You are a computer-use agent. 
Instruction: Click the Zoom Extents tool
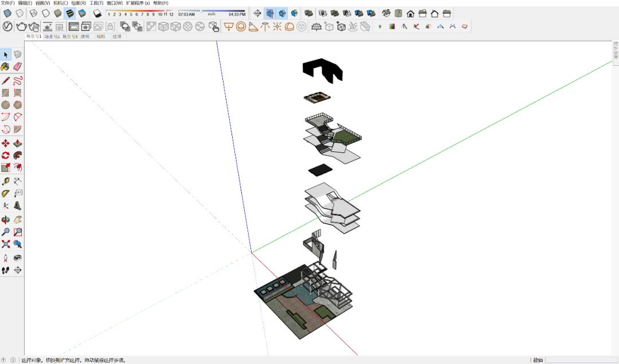coord(6,244)
